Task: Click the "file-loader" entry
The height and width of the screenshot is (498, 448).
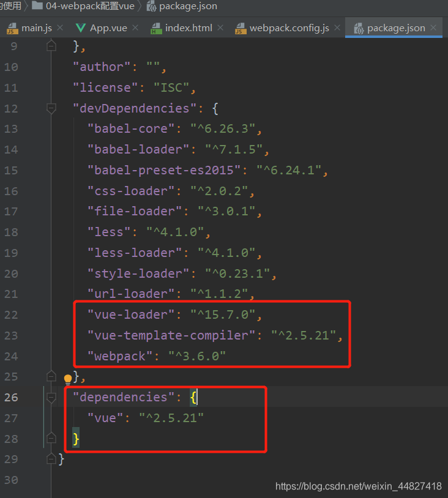Action: [174, 212]
